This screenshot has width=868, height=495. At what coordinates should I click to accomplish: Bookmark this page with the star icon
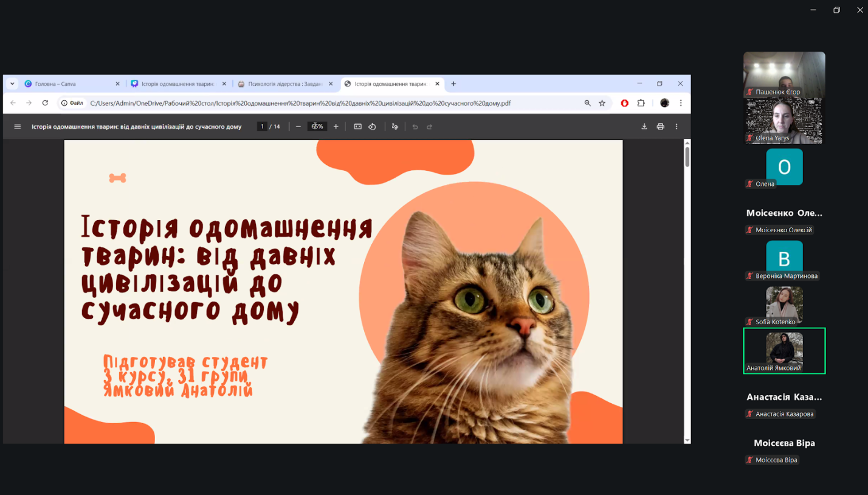[602, 103]
